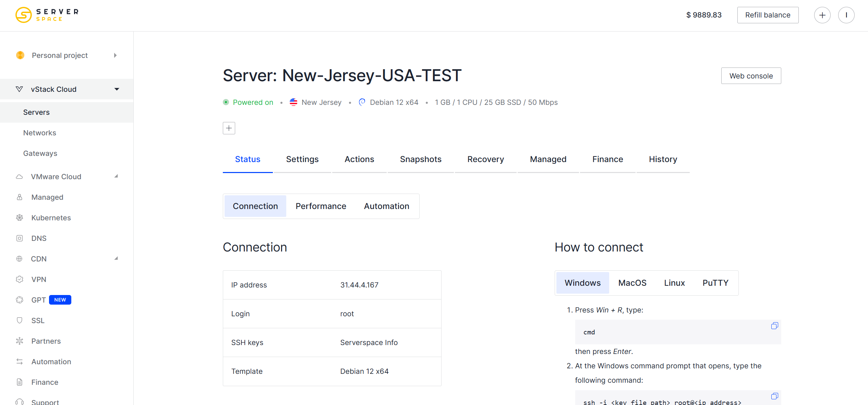Select Linux connection instructions
Screen dimensions: 868x405
coord(674,283)
